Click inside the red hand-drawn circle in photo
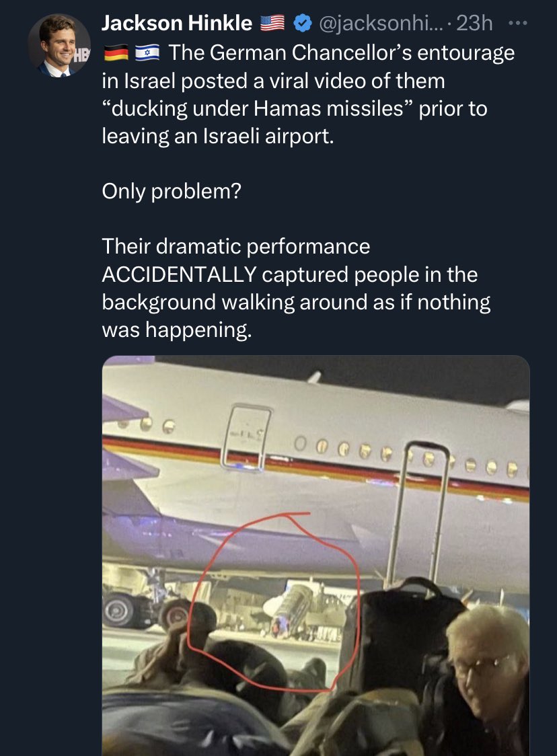This screenshot has width=557, height=756. coord(276,605)
